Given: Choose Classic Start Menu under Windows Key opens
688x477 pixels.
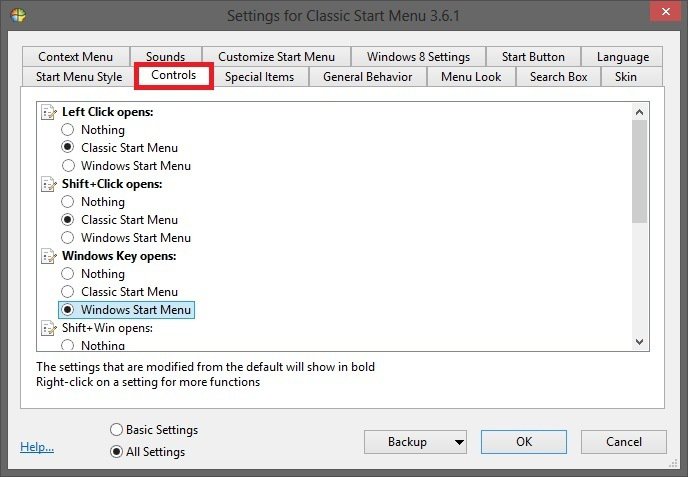Looking at the screenshot, I should [68, 292].
